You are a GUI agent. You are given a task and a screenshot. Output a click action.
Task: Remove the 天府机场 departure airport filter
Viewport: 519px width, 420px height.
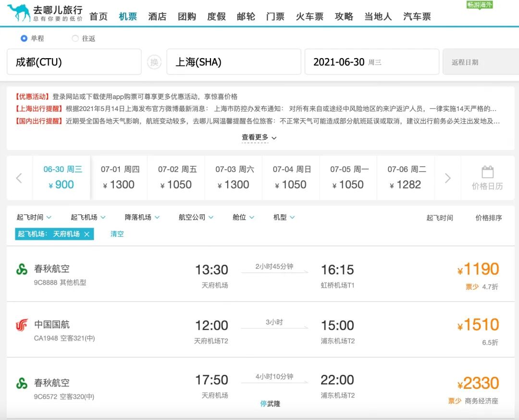[x=87, y=234]
